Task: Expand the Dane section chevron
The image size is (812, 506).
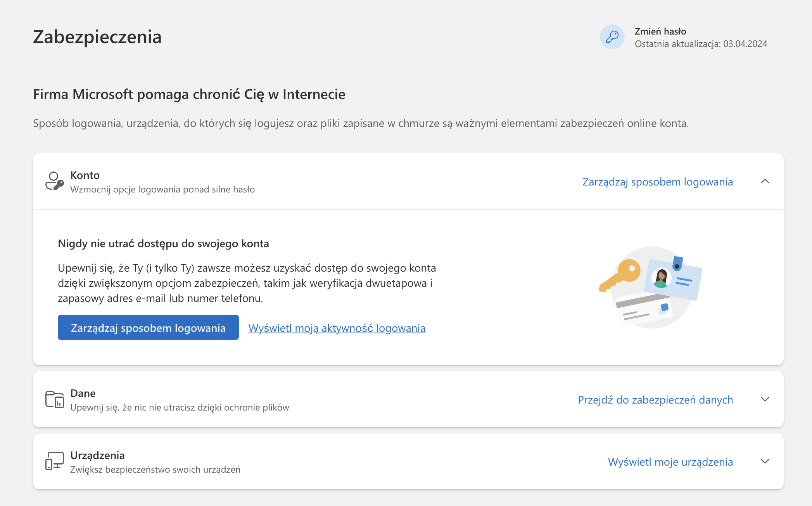Action: coord(765,399)
